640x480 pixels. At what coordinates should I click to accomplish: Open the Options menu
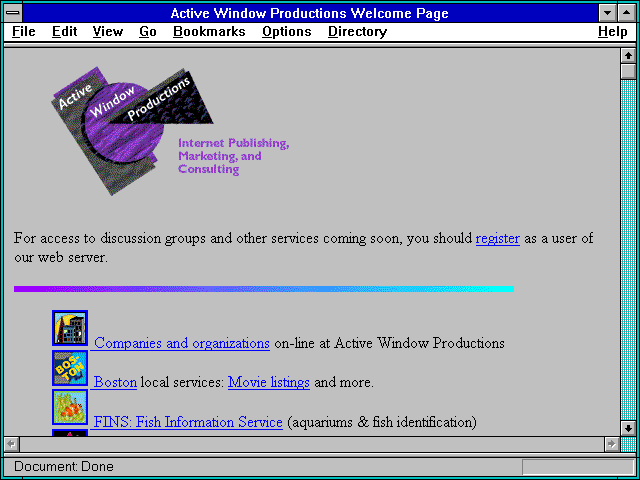pyautogui.click(x=287, y=31)
